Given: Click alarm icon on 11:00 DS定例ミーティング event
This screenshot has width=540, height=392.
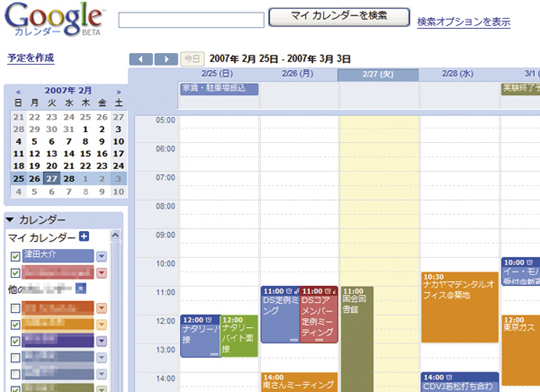Looking at the screenshot, I should click(289, 291).
